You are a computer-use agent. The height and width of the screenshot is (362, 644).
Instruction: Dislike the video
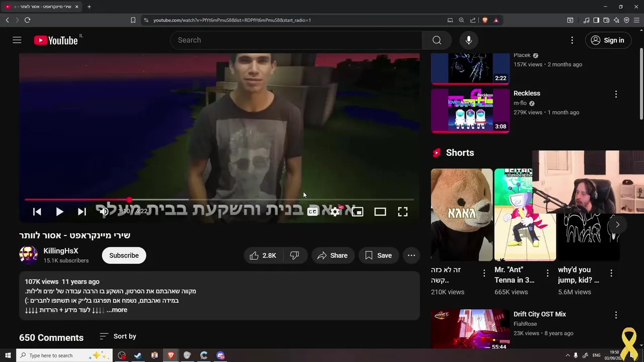tap(294, 255)
